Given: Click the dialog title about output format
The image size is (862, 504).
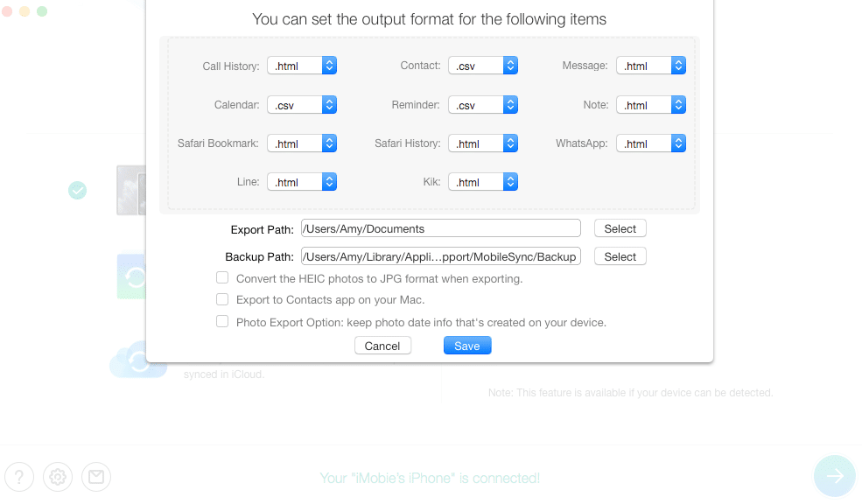Looking at the screenshot, I should 430,19.
